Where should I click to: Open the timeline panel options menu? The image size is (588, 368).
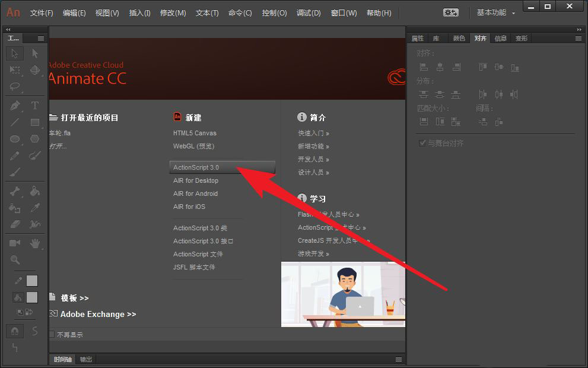pos(399,359)
